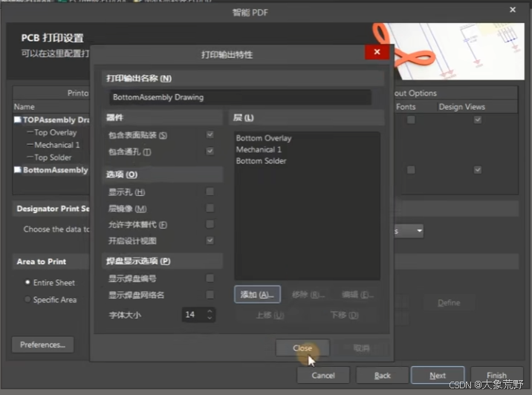This screenshot has width=532, height=395.
Task: Select BottomAssembly printout row
Action: (x=55, y=170)
